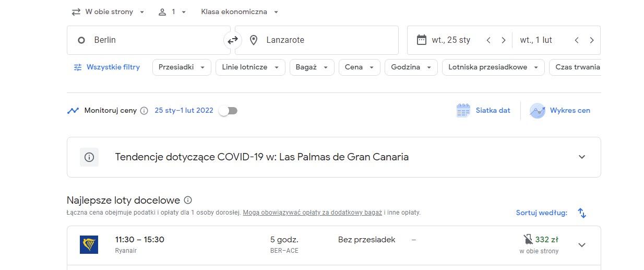The height and width of the screenshot is (270, 644).
Task: Open the Klasa ekonomiczna class dropdown
Action: 240,11
